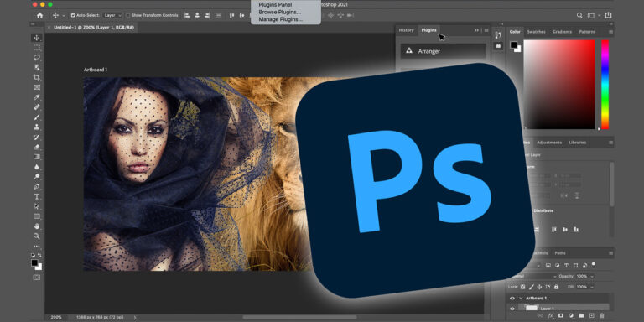Click the rainbow hue slider strip
Viewport: 644px width, 322px height.
click(x=605, y=84)
